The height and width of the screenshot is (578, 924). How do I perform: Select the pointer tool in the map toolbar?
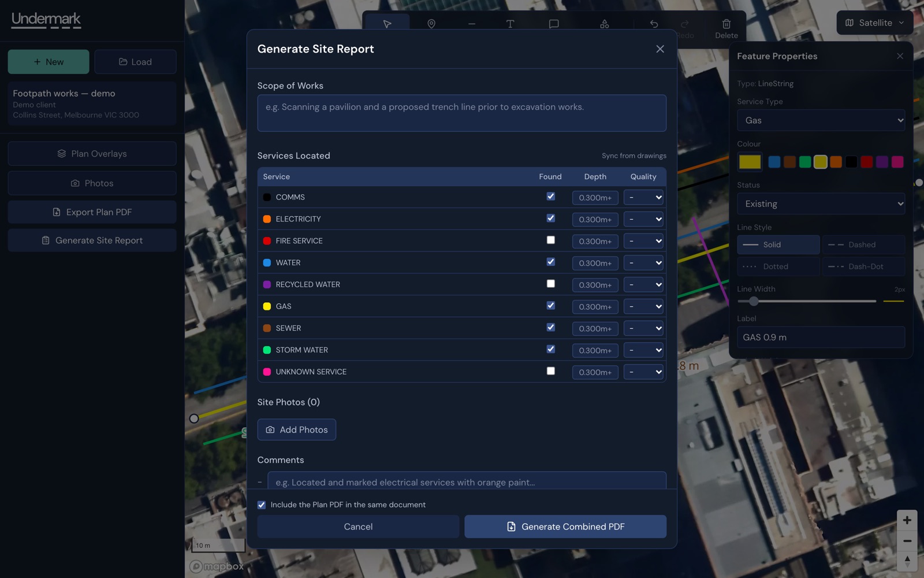pyautogui.click(x=387, y=24)
